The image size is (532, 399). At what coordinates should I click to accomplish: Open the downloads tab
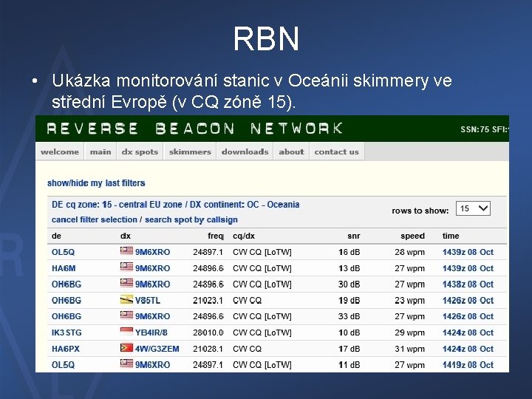click(245, 151)
